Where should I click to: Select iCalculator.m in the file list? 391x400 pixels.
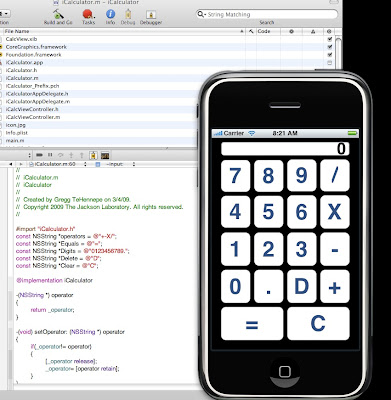tap(22, 78)
